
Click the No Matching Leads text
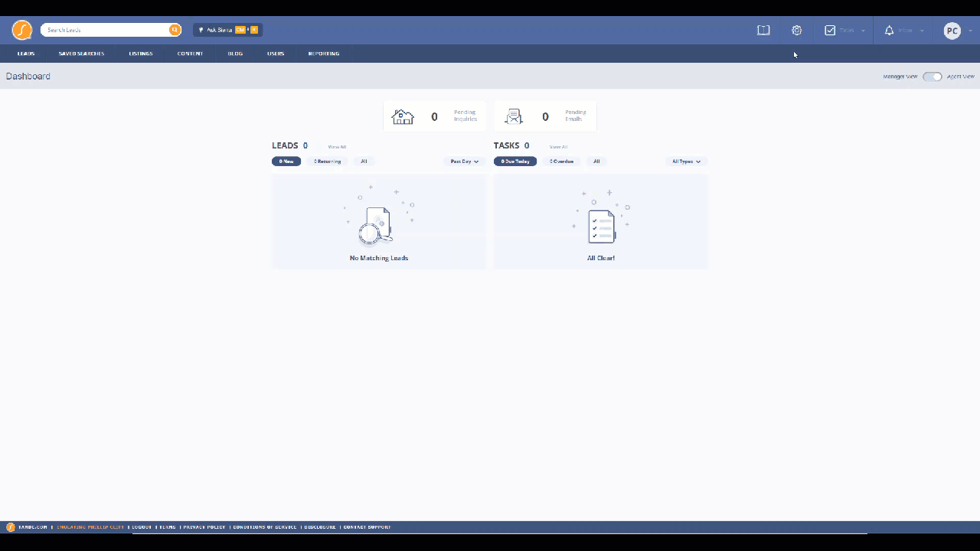[x=379, y=258]
